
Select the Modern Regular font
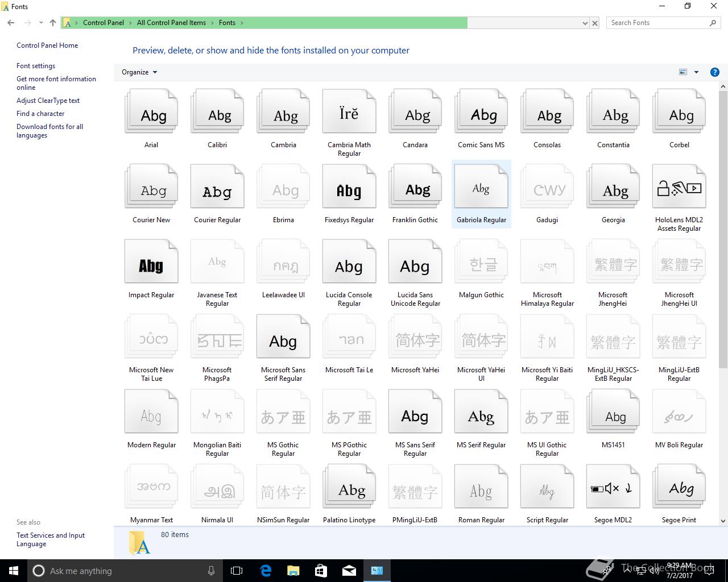151,419
